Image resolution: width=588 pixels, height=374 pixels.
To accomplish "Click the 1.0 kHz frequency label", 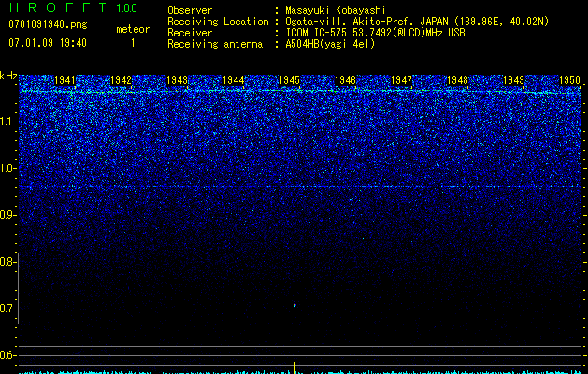I will (x=7, y=168).
